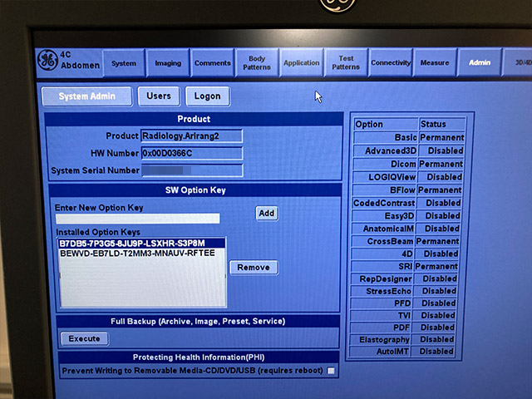
Task: Focus the Enter New Option Key field
Action: click(138, 219)
